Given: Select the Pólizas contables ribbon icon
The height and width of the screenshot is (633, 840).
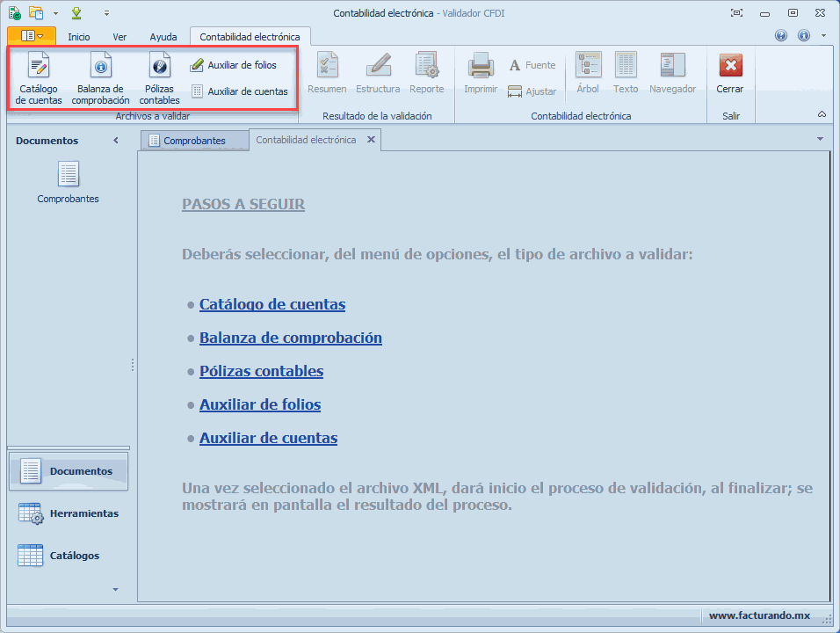Looking at the screenshot, I should [159, 78].
